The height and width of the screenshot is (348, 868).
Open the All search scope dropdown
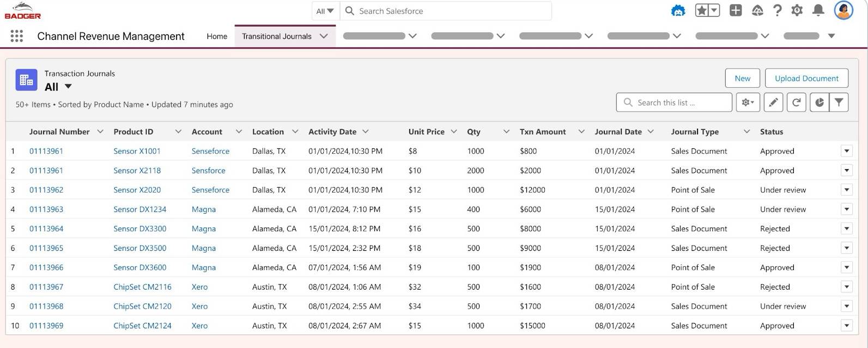325,11
